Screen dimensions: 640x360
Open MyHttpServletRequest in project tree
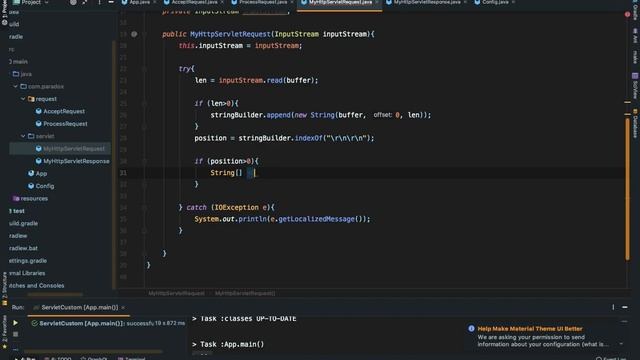coord(74,149)
